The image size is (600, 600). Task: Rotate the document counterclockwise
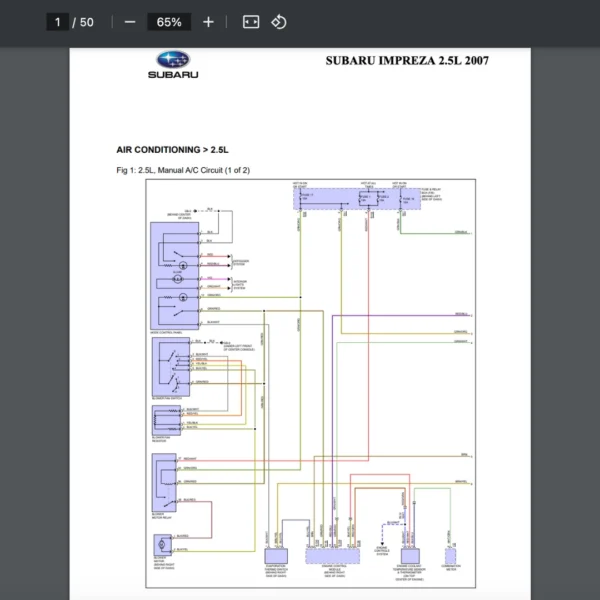[279, 22]
